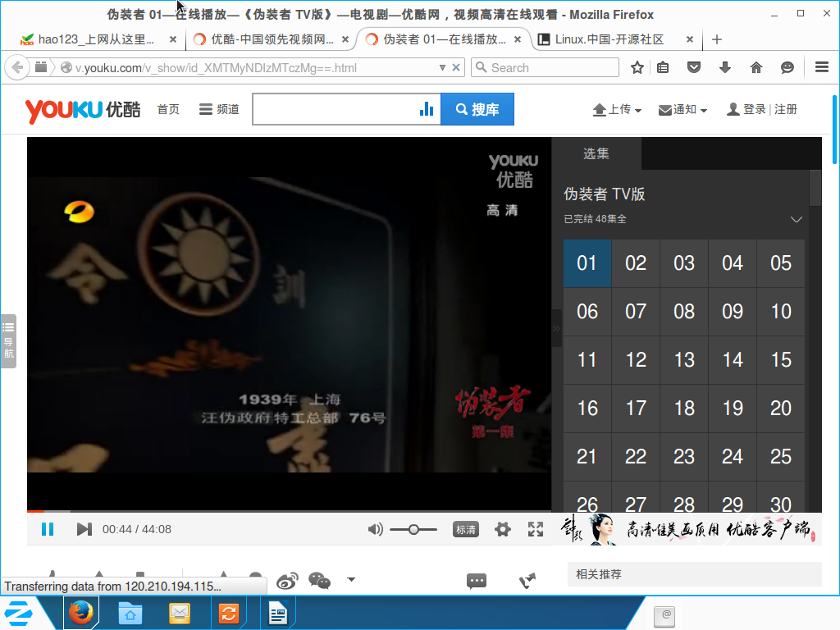Open the 标清 video quality selector
Image resolution: width=840 pixels, height=630 pixels.
tap(466, 530)
